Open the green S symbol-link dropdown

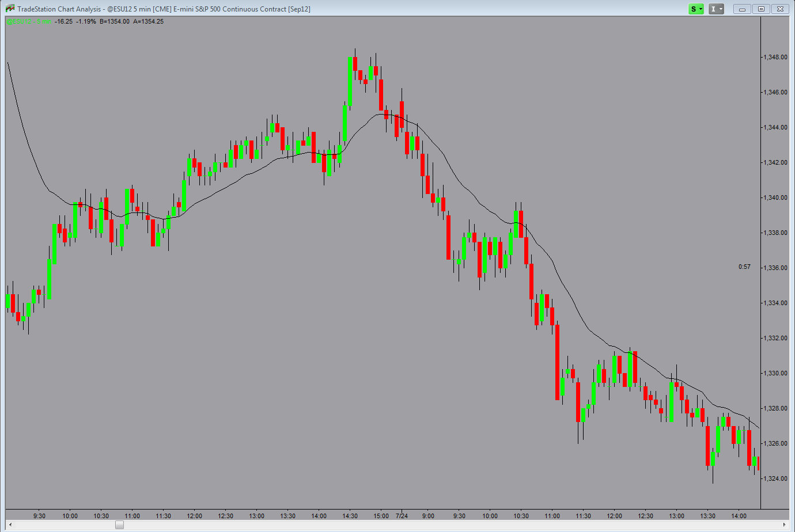(696, 9)
